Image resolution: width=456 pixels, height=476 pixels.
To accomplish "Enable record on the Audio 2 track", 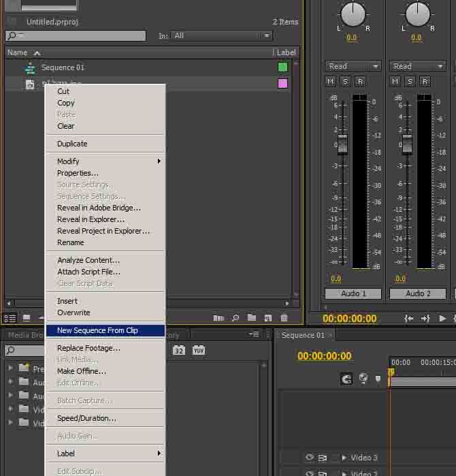I will click(x=425, y=82).
